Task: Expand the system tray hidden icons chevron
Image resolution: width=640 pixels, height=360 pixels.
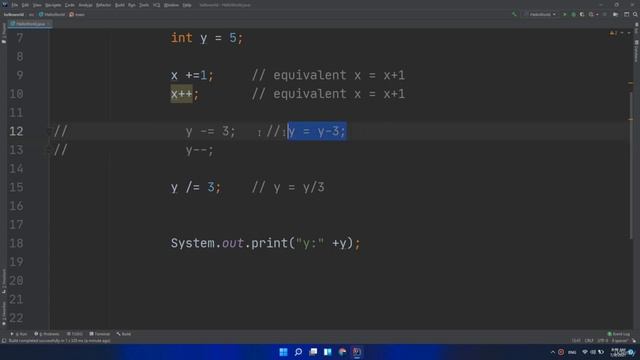Action: coord(553,352)
